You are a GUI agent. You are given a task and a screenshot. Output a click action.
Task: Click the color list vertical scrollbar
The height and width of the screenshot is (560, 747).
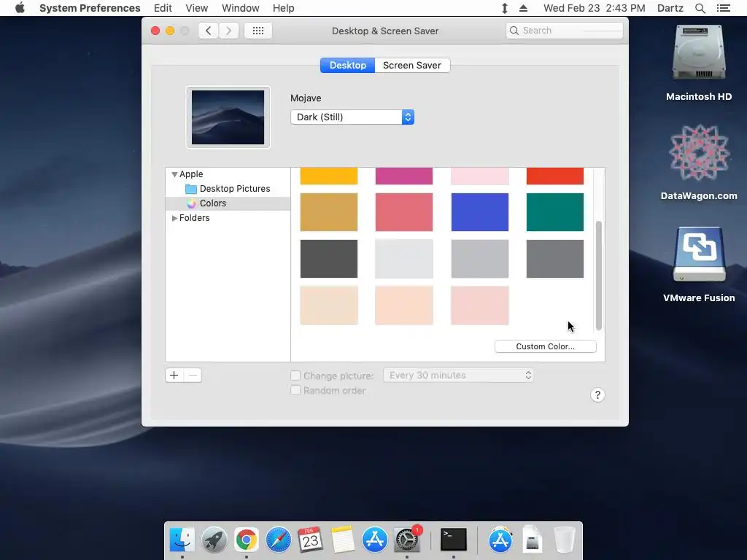pyautogui.click(x=599, y=275)
